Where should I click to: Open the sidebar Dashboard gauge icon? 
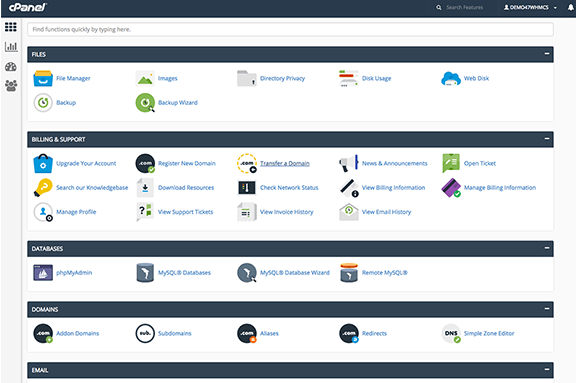[x=11, y=67]
